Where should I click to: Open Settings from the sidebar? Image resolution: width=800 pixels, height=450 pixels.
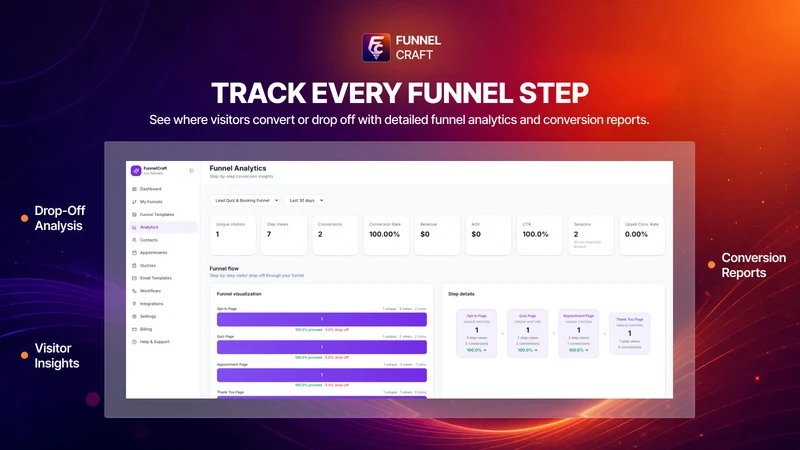(x=163, y=316)
